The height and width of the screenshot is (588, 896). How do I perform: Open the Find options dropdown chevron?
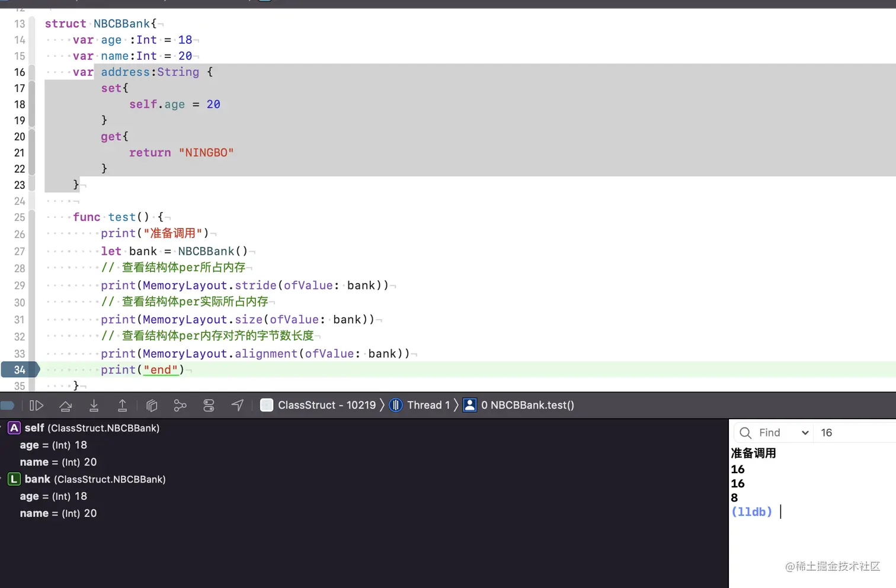coord(805,433)
